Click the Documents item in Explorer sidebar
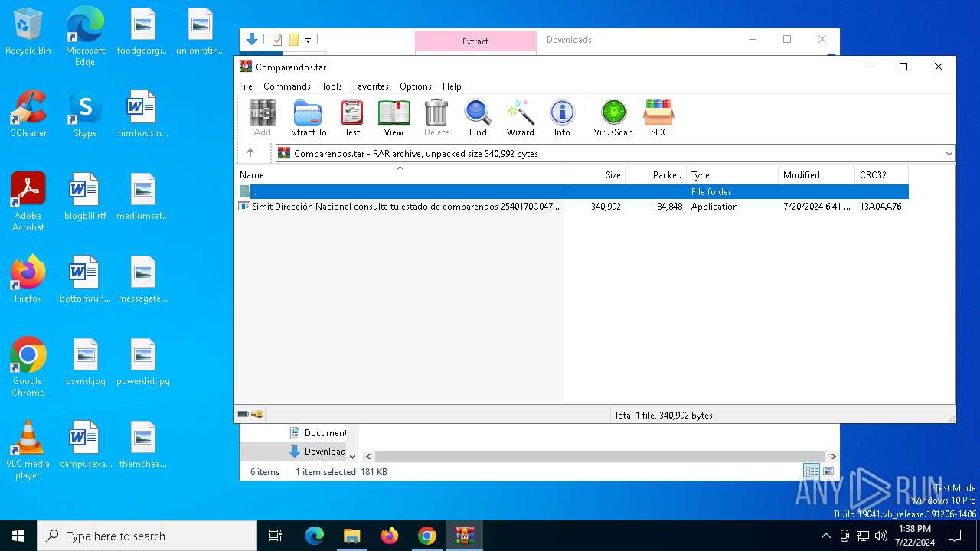Viewport: 980px width, 551px height. pyautogui.click(x=318, y=433)
